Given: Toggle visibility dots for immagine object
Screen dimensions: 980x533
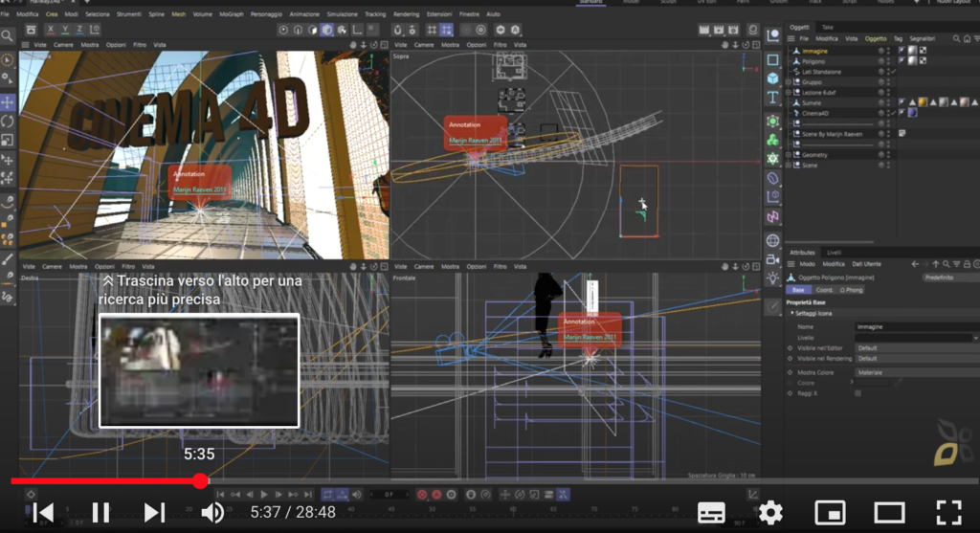Looking at the screenshot, I should tap(888, 51).
